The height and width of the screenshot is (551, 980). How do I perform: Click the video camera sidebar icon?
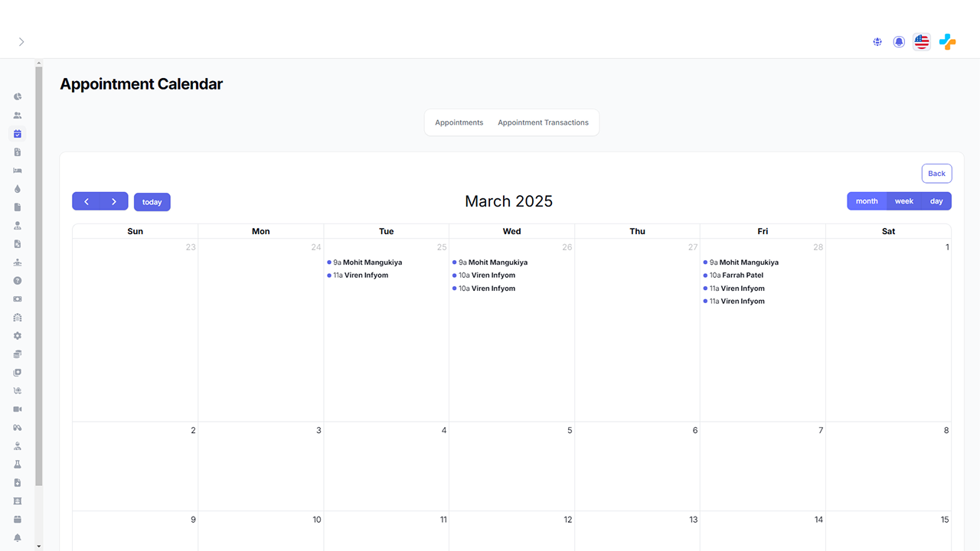[18, 409]
